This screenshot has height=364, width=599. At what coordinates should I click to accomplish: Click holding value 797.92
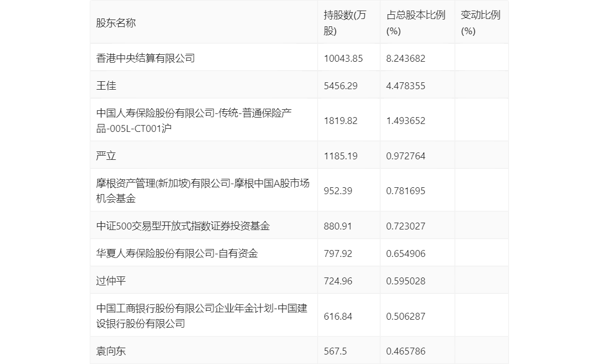pyautogui.click(x=338, y=254)
